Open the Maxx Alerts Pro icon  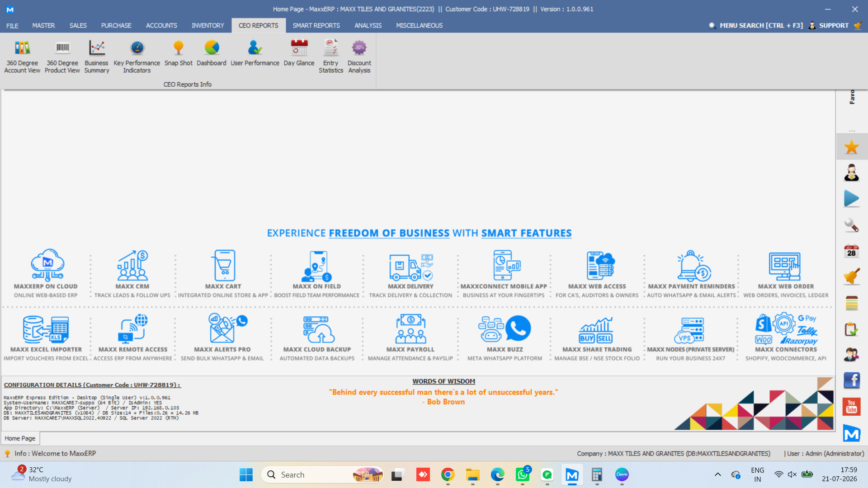(x=228, y=328)
